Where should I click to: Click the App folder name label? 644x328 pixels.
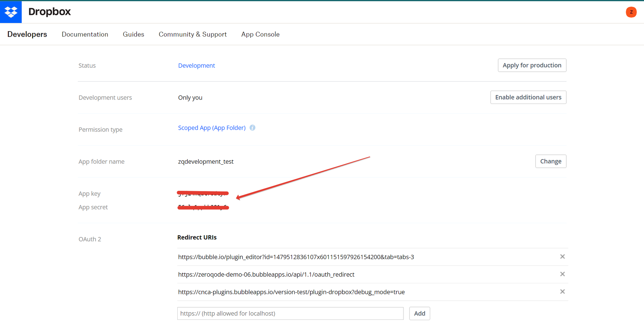[x=101, y=161]
